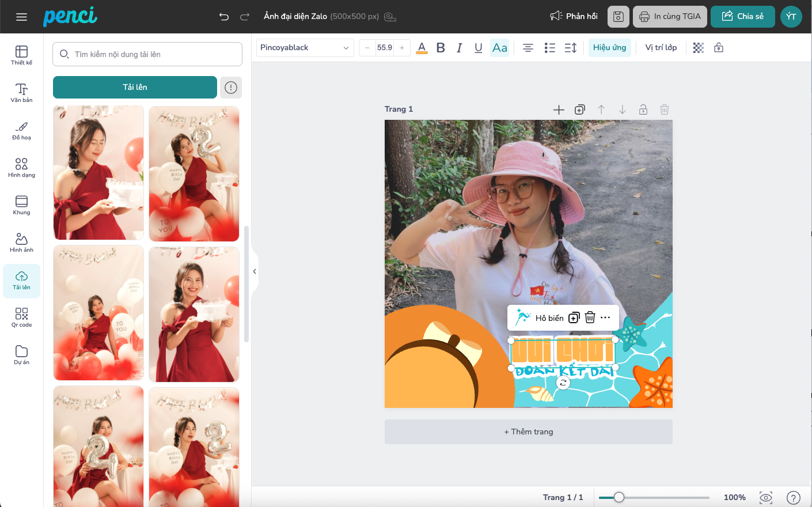This screenshot has height=507, width=812.
Task: Delete selected text with trash icon
Action: tap(590, 317)
